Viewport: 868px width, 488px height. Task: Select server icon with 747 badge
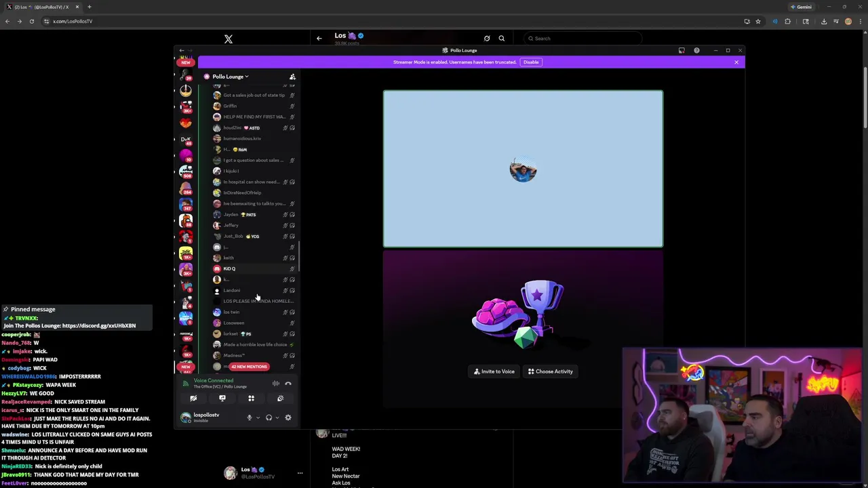coord(186,205)
